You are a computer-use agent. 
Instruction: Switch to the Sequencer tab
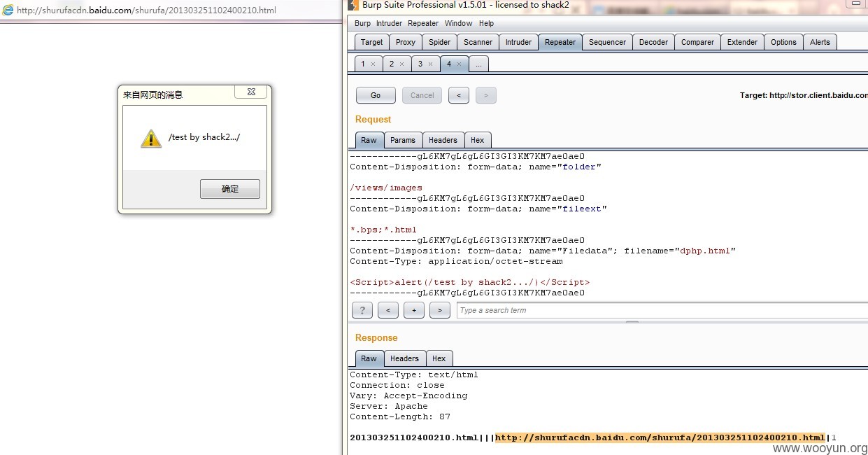click(x=607, y=42)
